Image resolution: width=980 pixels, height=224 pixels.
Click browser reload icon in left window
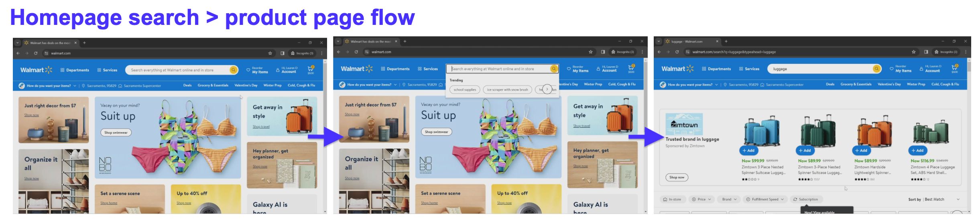pyautogui.click(x=36, y=53)
